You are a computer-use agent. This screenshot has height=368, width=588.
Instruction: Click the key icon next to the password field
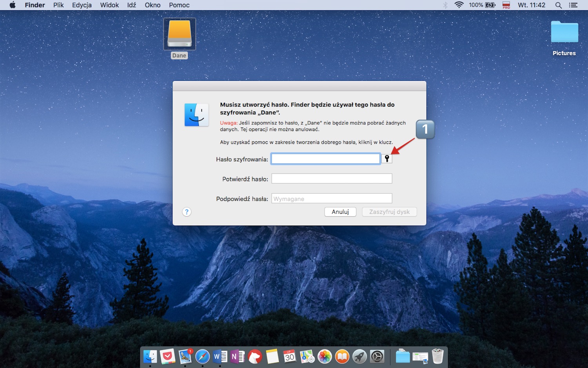pyautogui.click(x=387, y=158)
